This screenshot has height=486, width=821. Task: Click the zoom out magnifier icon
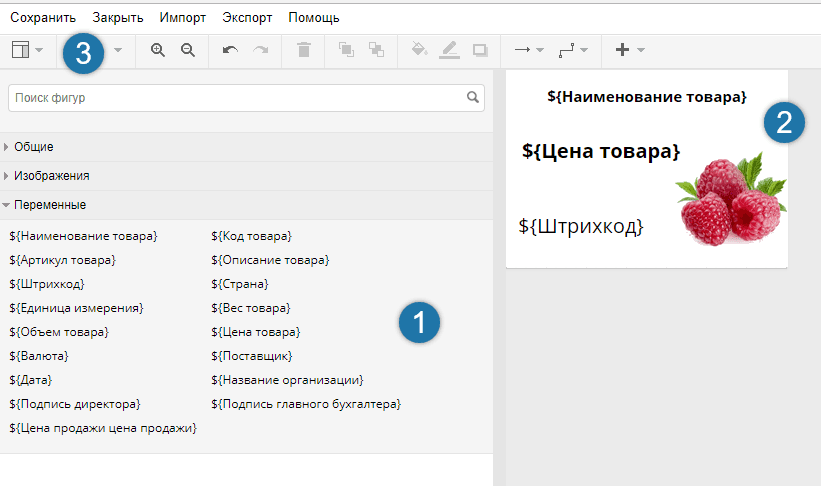coord(188,50)
